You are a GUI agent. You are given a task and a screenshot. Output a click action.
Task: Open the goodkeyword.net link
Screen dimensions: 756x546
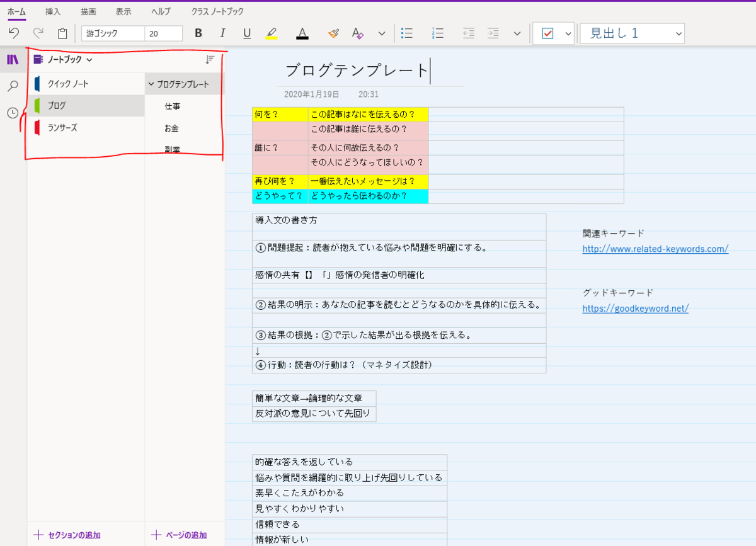635,309
